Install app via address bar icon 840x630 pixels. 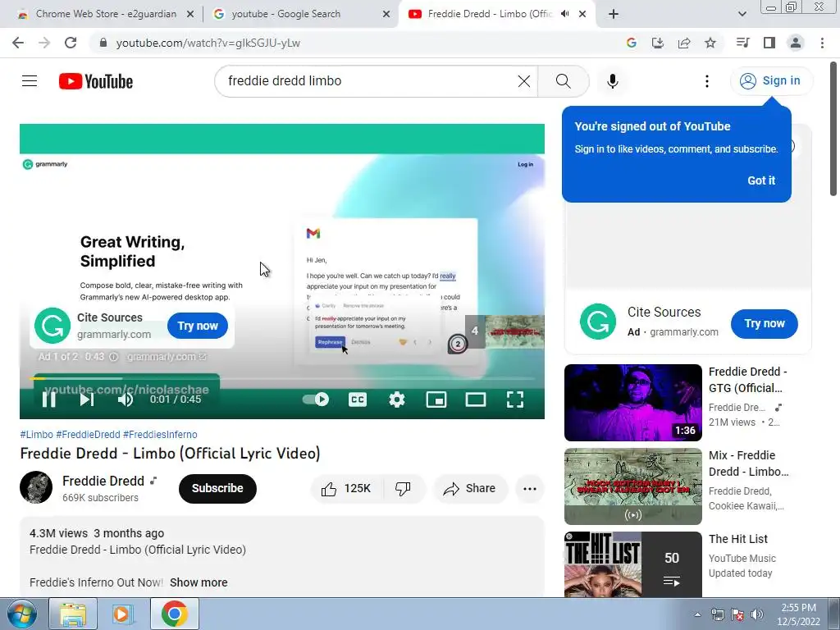pos(657,43)
